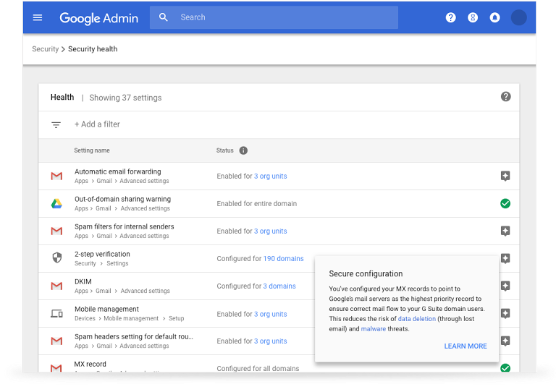Open Spam headers setting for default routing
Image resolution: width=556 pixels, height=392 pixels.
click(134, 336)
